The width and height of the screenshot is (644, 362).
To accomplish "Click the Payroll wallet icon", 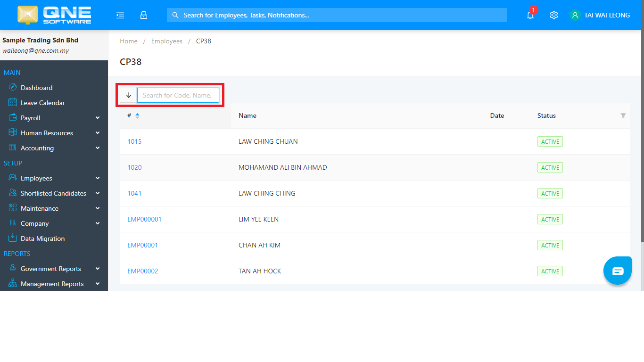I will [x=13, y=117].
